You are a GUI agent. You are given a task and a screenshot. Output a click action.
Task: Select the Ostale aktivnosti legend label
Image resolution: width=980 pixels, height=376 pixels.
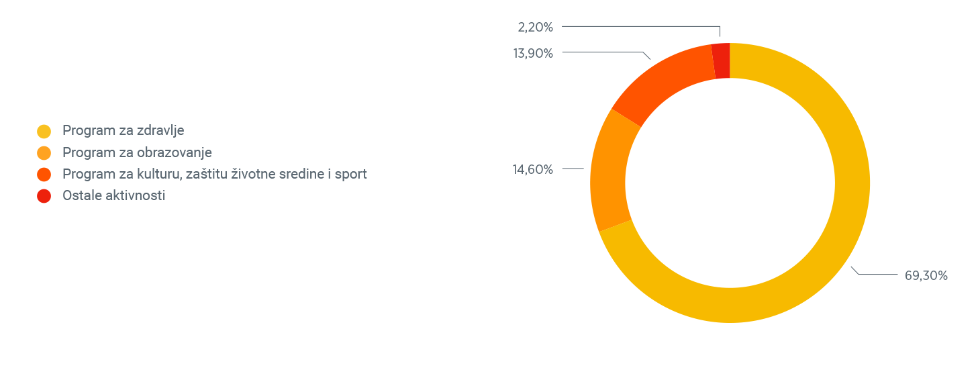(x=114, y=195)
